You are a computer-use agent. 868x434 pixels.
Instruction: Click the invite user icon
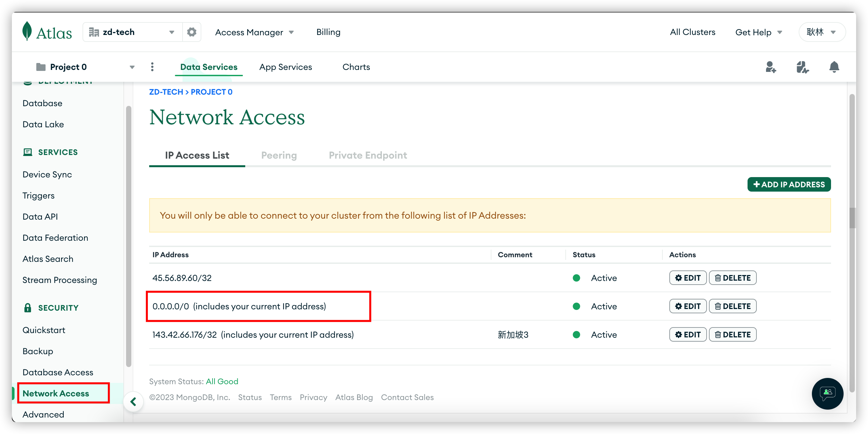point(770,67)
